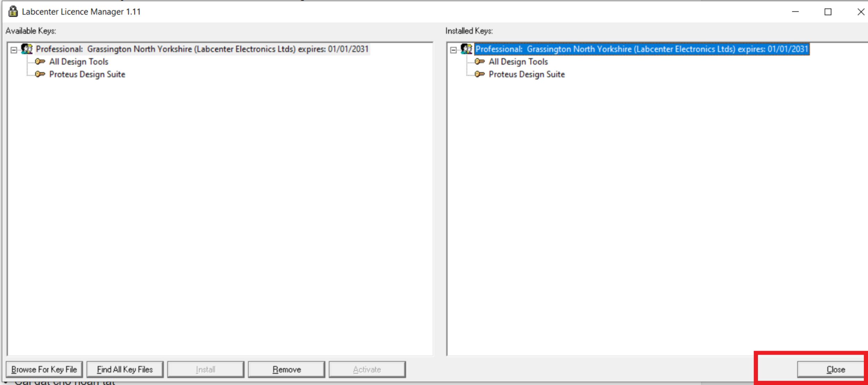Click Professional licence icon in Installed Keys
The height and width of the screenshot is (385, 868).
point(466,49)
